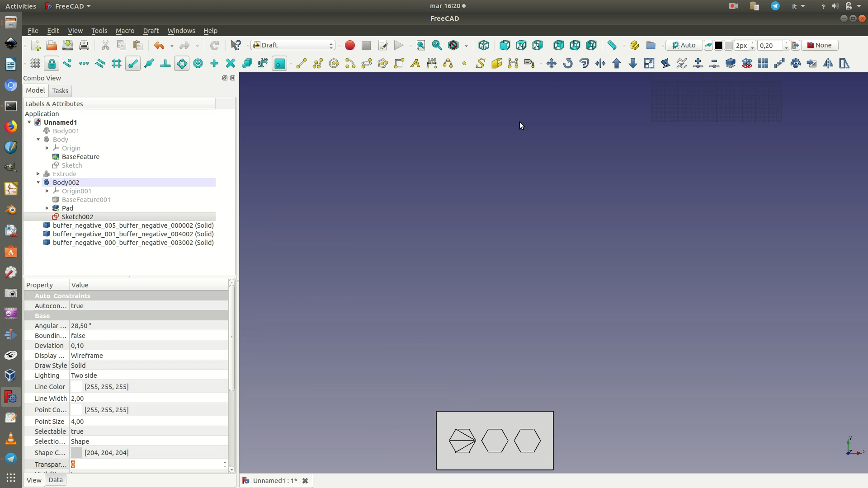The image size is (868, 488).
Task: Click the black line color swatch
Action: pyautogui.click(x=718, y=45)
